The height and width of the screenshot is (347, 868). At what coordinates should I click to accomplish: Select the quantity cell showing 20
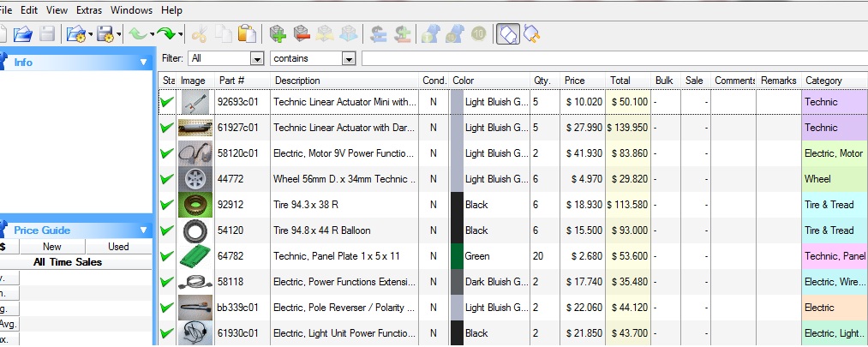545,256
